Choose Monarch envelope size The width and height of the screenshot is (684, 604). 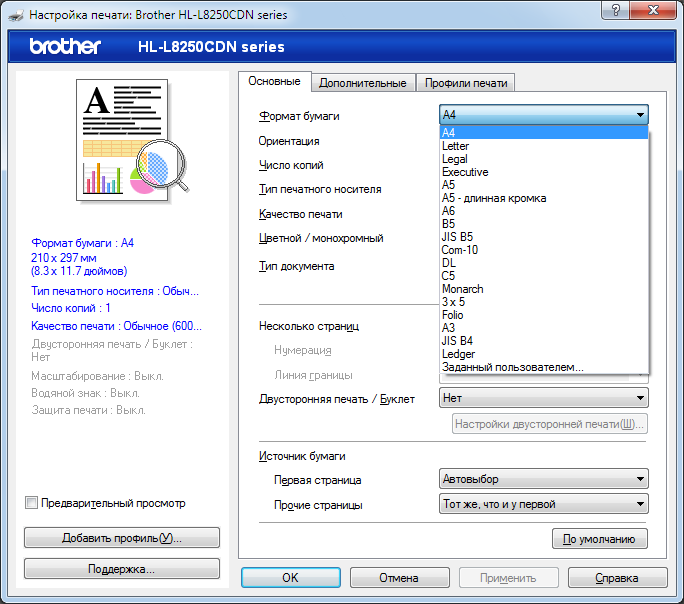coord(544,289)
